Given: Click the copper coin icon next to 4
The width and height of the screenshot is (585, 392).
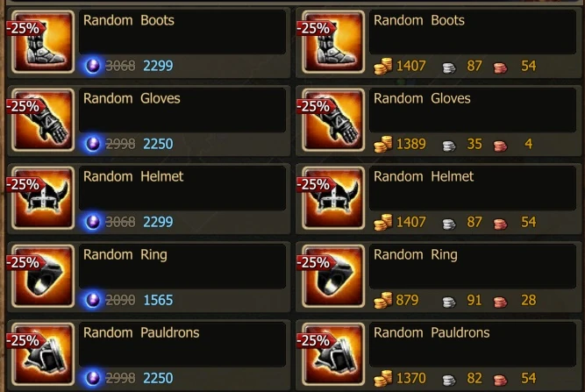Looking at the screenshot, I should [500, 146].
